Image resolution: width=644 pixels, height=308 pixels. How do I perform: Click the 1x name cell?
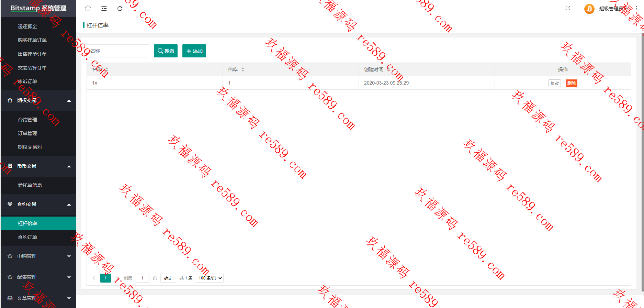click(x=155, y=83)
